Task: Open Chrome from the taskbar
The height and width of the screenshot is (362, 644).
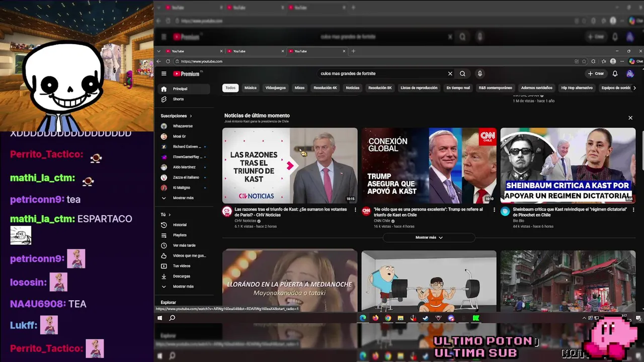Action: pyautogui.click(x=388, y=318)
